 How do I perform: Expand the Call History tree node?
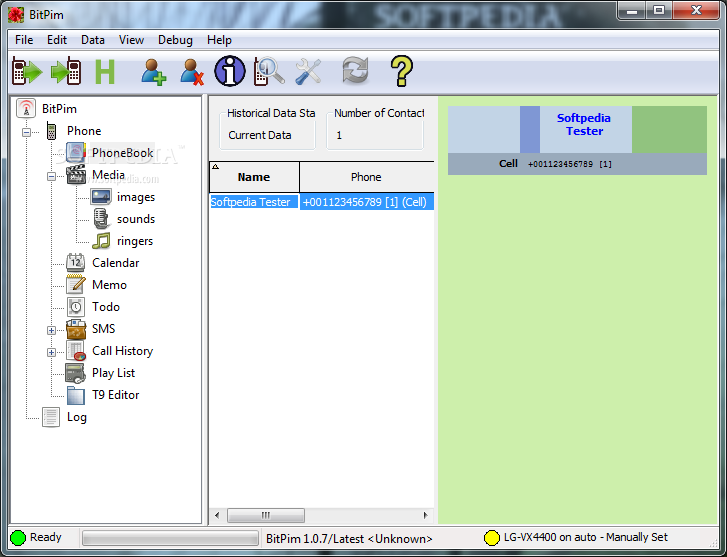click(x=51, y=352)
